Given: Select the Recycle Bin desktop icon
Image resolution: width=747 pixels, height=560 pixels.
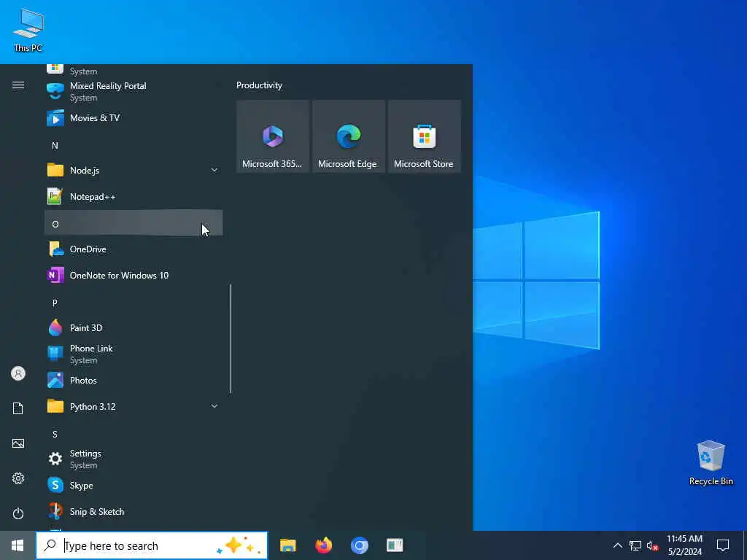Looking at the screenshot, I should click(x=711, y=463).
